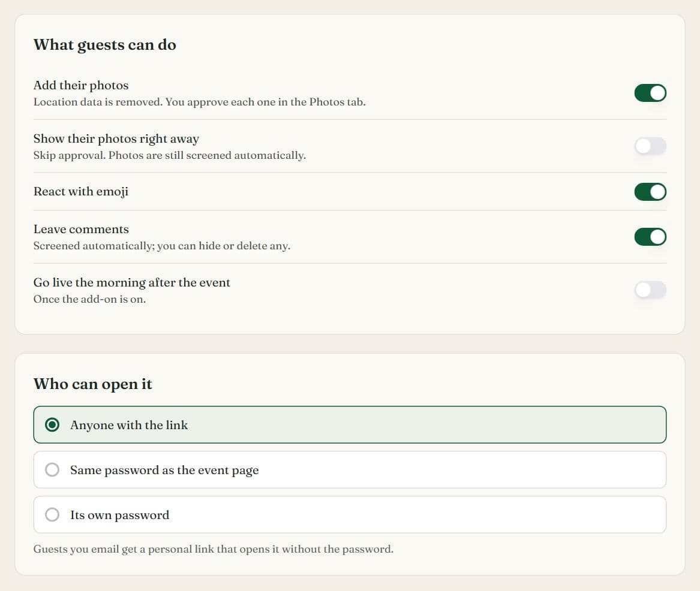The image size is (700, 591).
Task: Click the Screened automatically description text
Action: [x=162, y=246]
